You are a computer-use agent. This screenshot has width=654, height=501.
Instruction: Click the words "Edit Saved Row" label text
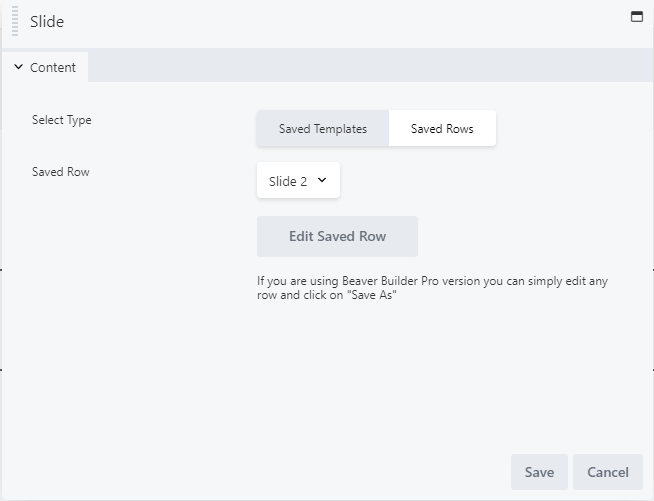click(337, 237)
